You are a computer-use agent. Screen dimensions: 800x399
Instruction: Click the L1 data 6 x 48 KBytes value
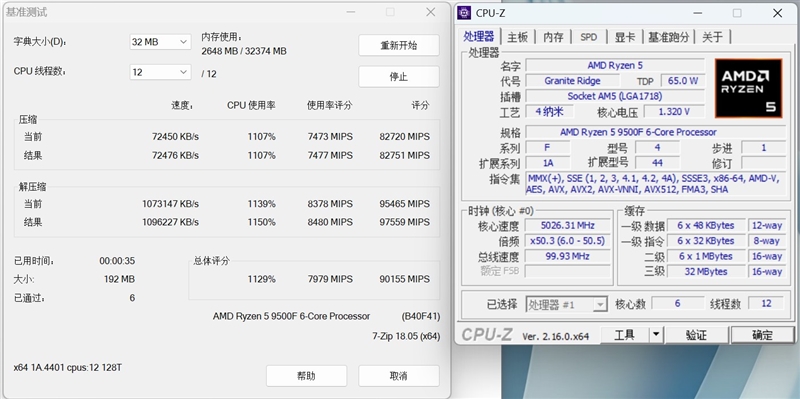(x=706, y=226)
